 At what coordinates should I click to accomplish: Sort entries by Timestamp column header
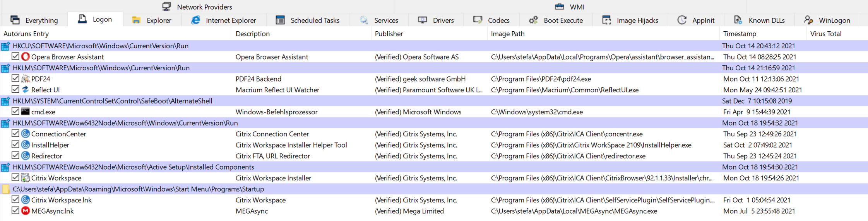(740, 34)
